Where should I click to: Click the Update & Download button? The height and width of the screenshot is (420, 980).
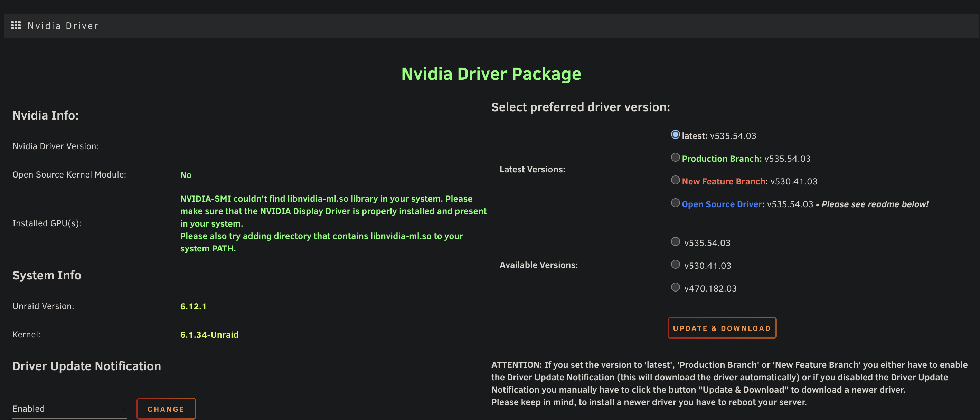[x=722, y=328]
